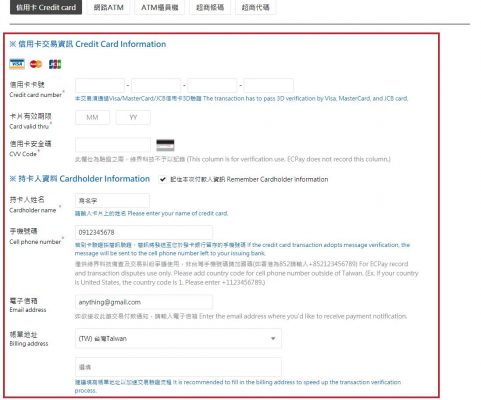Uncheck Remember Cardholder Information checkbox

pos(162,179)
